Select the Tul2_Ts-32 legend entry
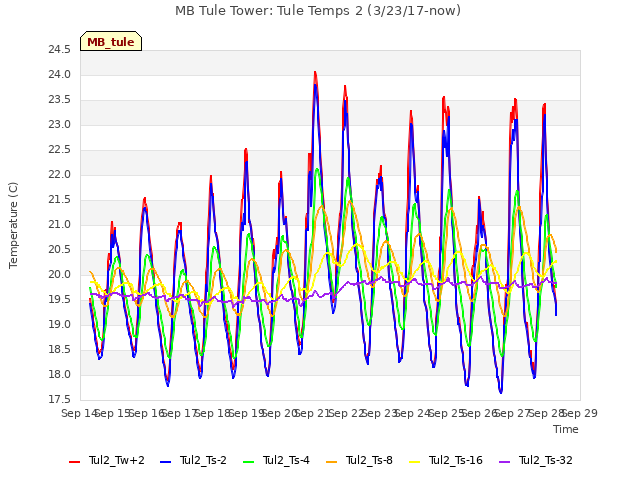The width and height of the screenshot is (640, 480). (x=536, y=460)
